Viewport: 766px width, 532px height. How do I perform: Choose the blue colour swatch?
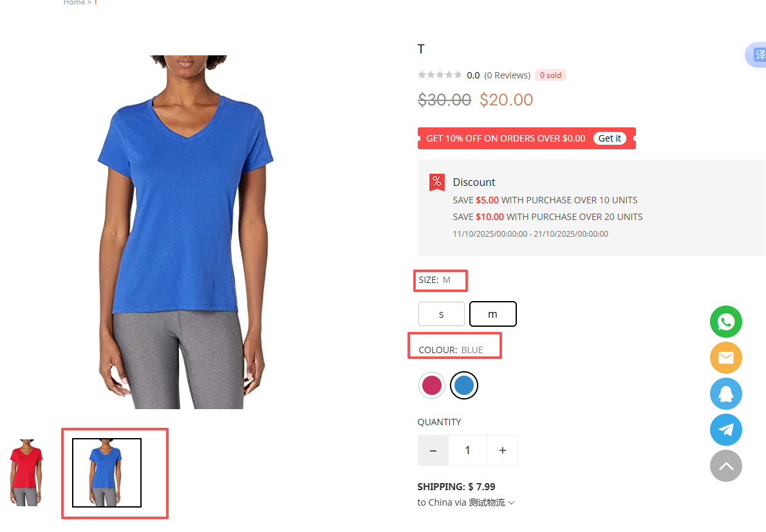[x=463, y=385]
